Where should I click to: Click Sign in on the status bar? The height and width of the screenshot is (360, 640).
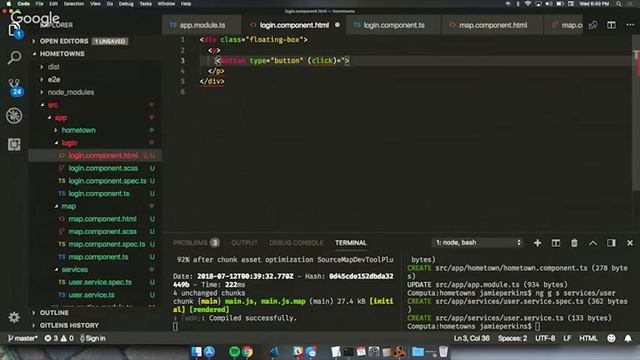coord(93,338)
